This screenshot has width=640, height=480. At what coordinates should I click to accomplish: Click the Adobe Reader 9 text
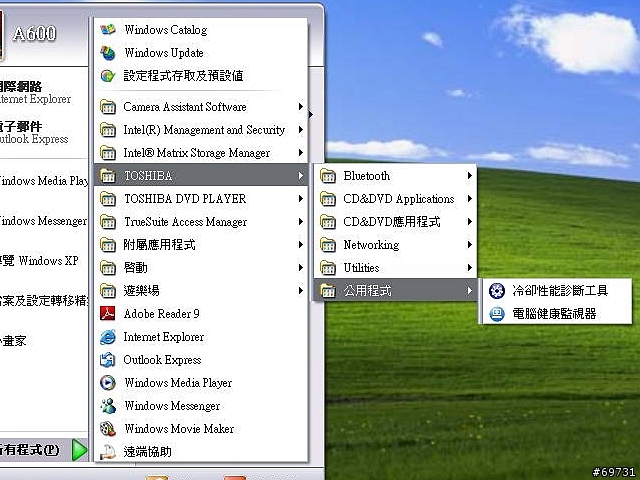(162, 313)
